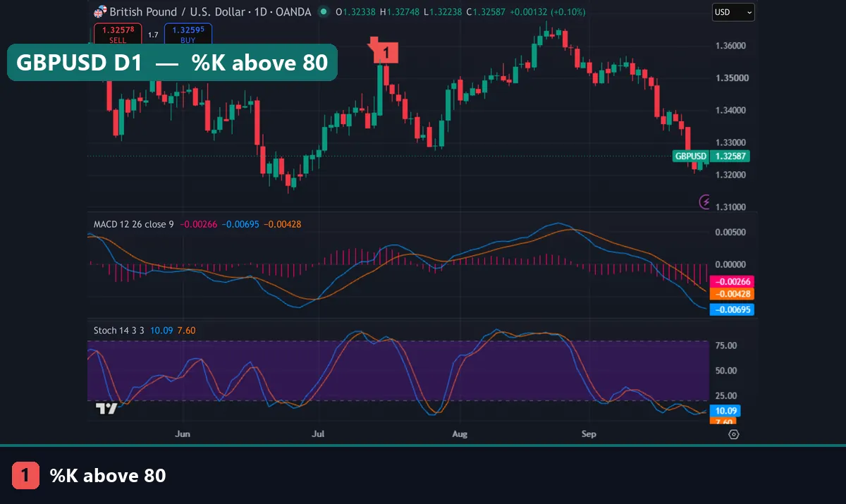
Task: Click Stoch legend value 10.09 in blue
Action: [x=161, y=330]
